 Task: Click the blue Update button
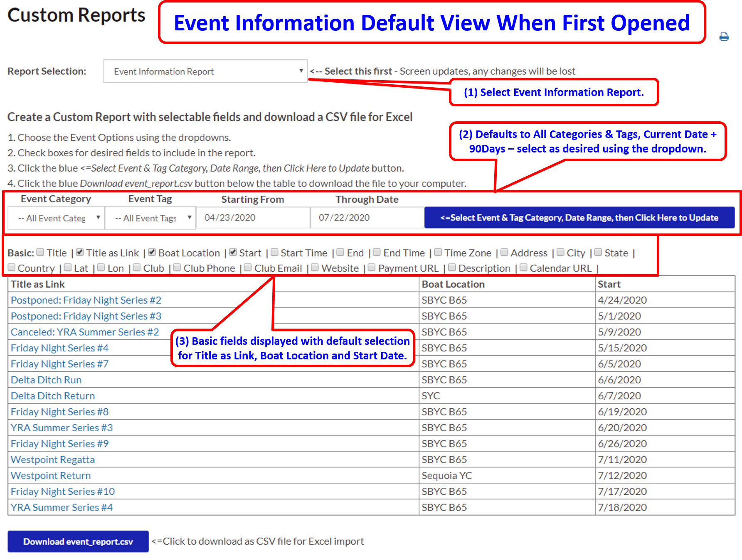point(579,218)
